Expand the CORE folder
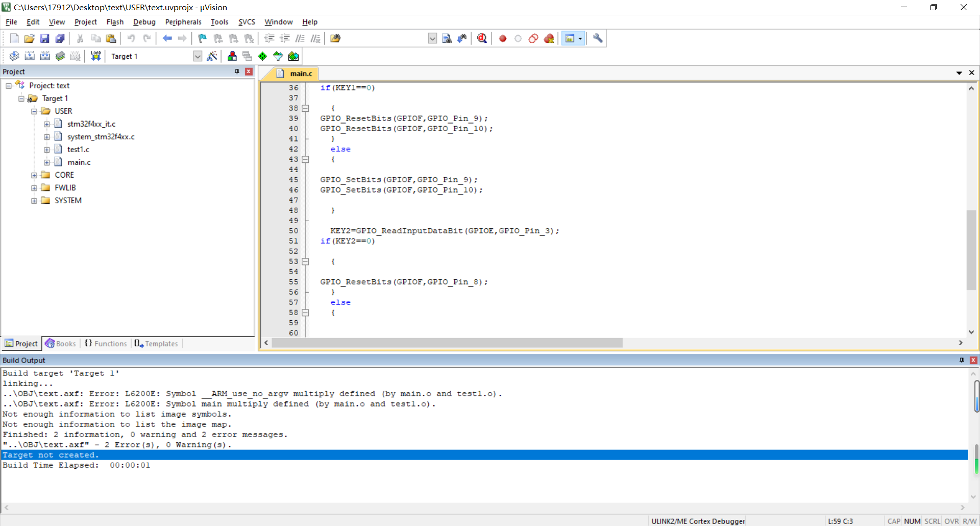The height and width of the screenshot is (526, 980). pos(34,175)
